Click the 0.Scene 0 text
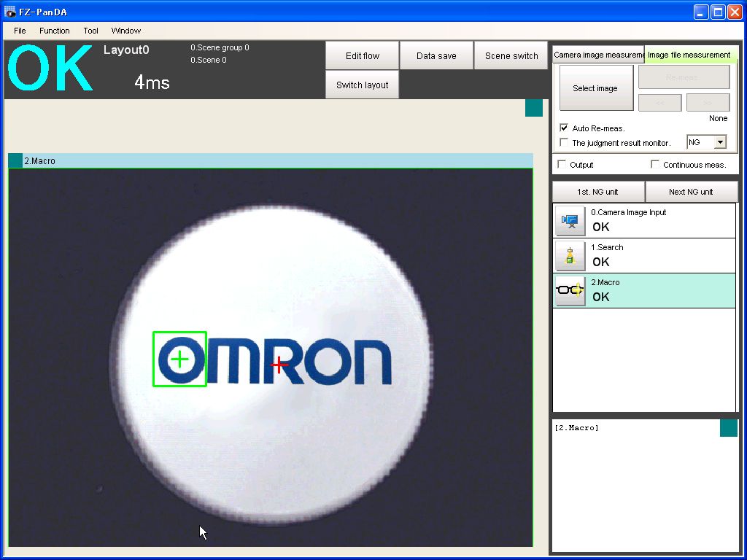747x560 pixels. (x=208, y=60)
